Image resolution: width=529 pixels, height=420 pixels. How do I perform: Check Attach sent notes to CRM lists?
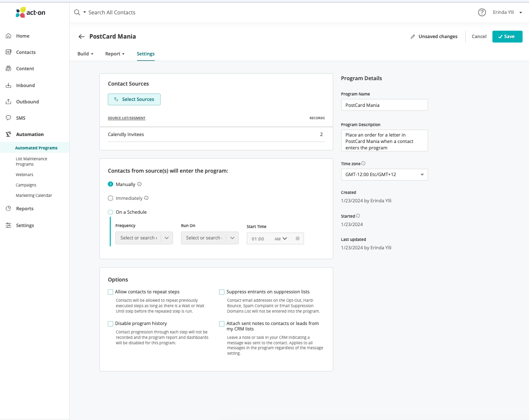(x=221, y=324)
